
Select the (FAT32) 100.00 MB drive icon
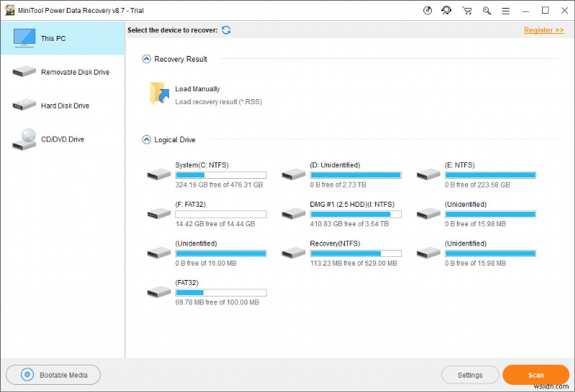tap(159, 292)
